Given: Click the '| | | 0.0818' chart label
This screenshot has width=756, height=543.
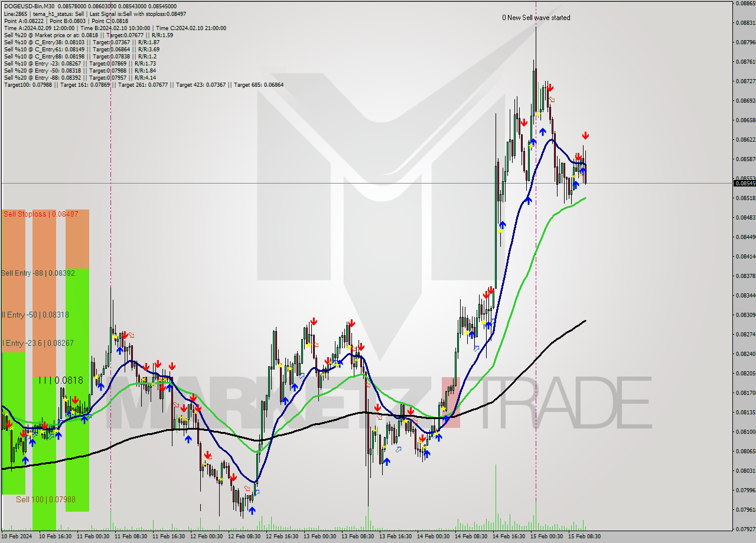Looking at the screenshot, I should coord(61,381).
